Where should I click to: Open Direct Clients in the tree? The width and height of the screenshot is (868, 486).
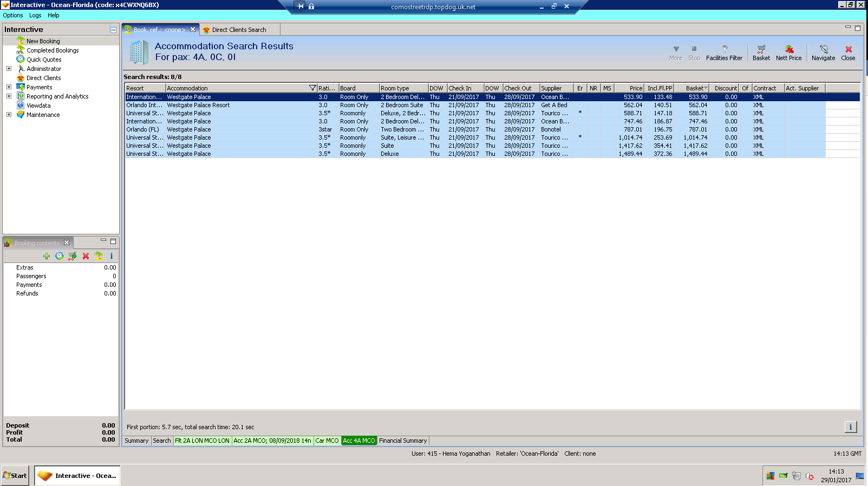pos(43,78)
